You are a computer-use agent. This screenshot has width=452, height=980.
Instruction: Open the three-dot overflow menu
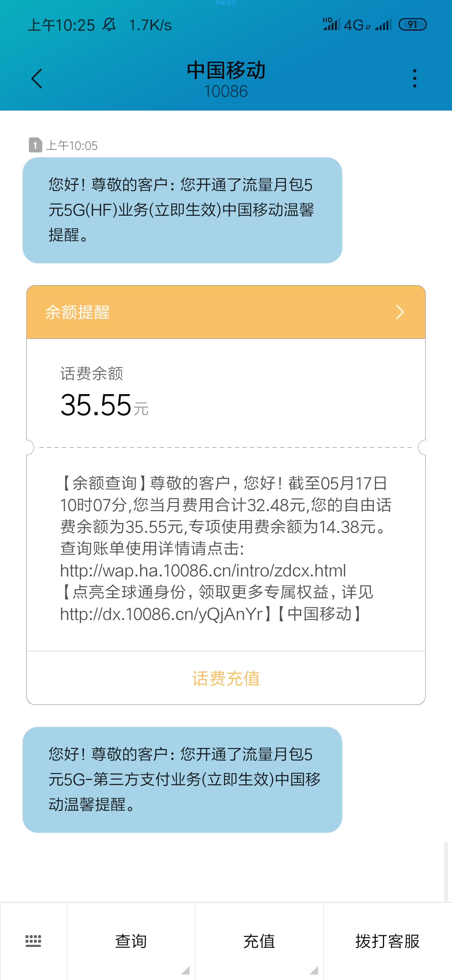coord(414,79)
